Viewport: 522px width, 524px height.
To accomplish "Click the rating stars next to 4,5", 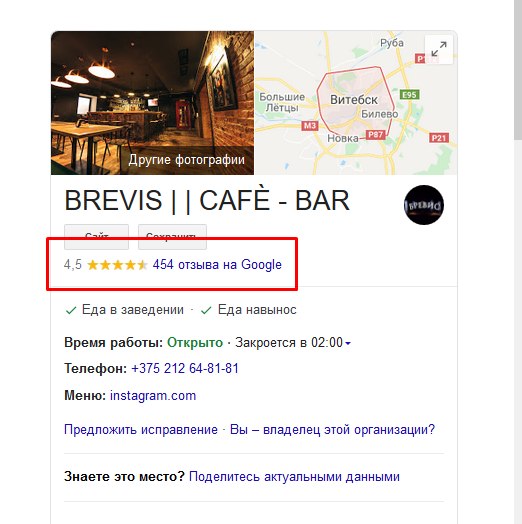I will [117, 265].
